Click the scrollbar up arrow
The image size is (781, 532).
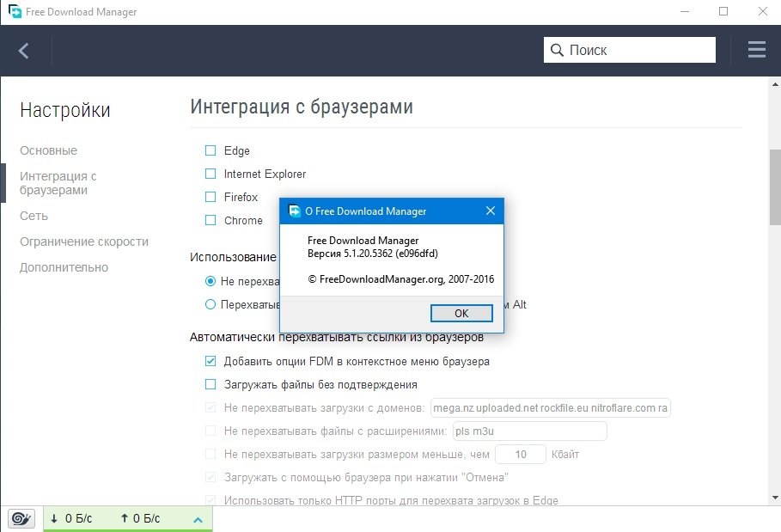coord(775,84)
